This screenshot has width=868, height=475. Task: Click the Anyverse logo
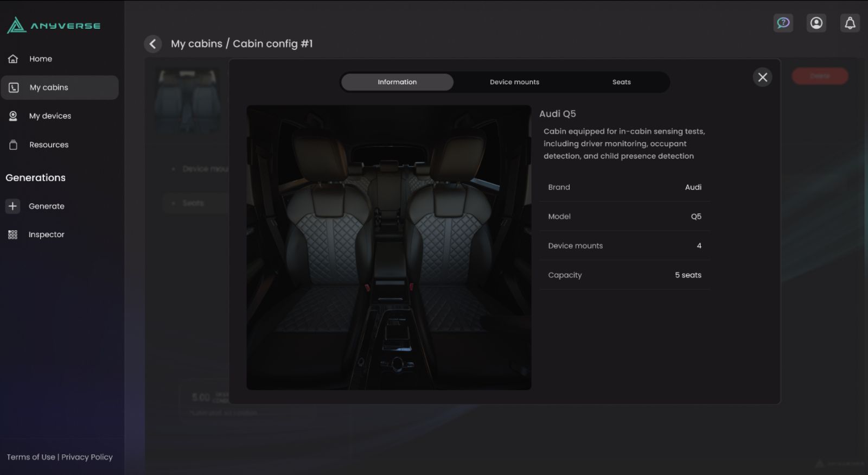[x=54, y=25]
